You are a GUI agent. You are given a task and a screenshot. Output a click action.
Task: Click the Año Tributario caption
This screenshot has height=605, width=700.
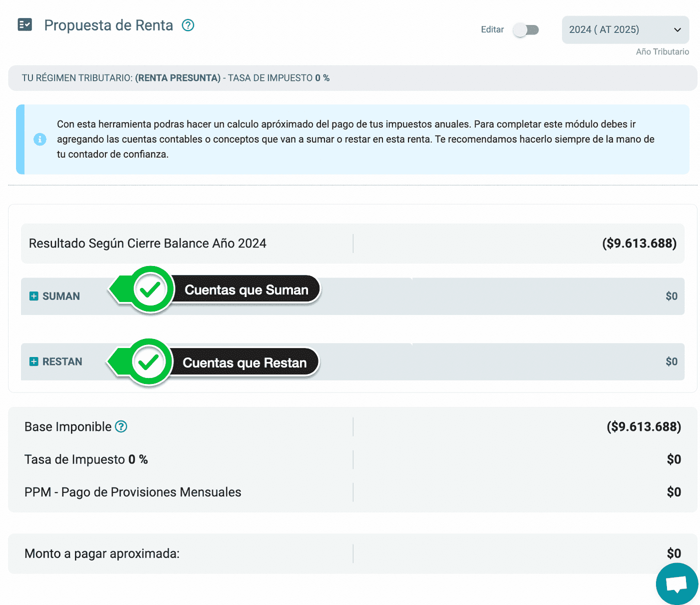click(662, 51)
